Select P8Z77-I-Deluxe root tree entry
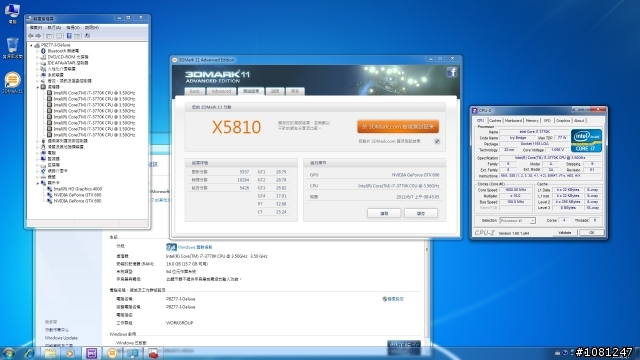Screen dimensions: 640x360 tap(56, 45)
